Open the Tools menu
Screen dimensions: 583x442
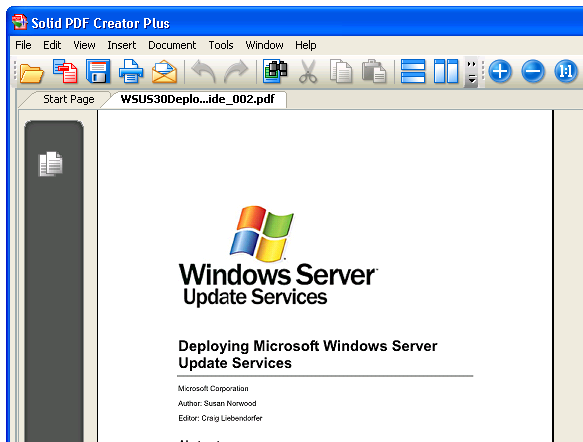pos(221,45)
